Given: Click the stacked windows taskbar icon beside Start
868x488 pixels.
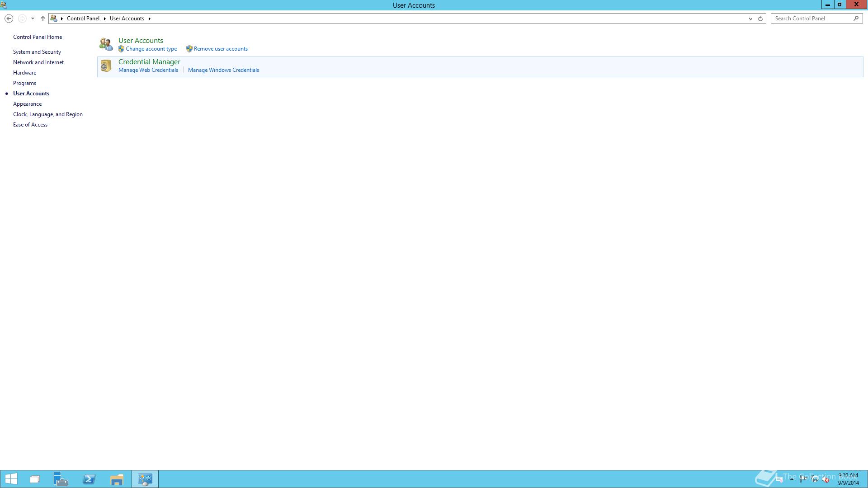Looking at the screenshot, I should [35, 479].
